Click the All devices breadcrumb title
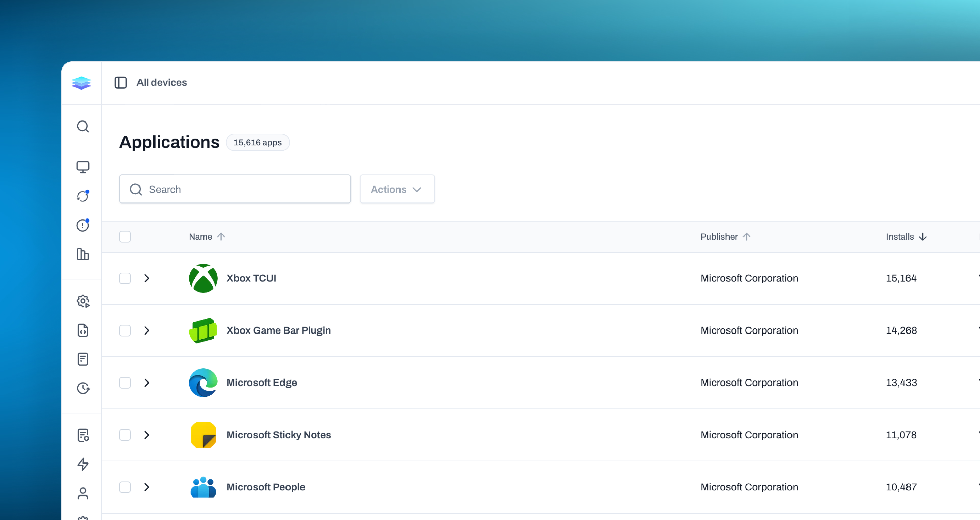Viewport: 980px width, 520px height. click(162, 83)
